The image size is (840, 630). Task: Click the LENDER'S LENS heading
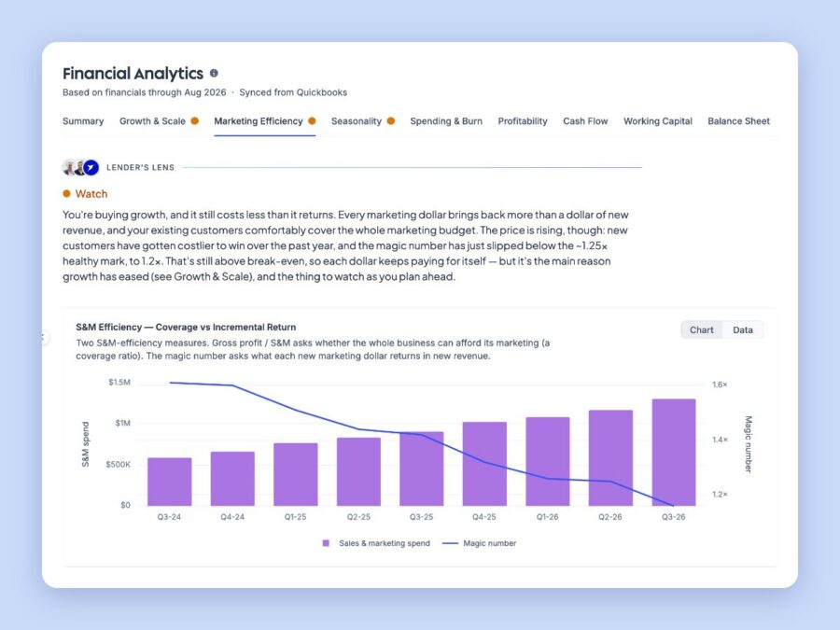tap(140, 168)
